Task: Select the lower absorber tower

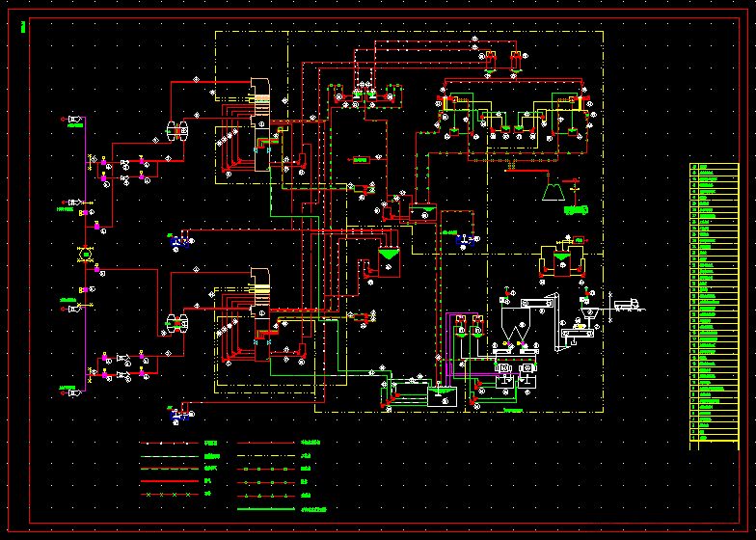Action: click(x=260, y=314)
